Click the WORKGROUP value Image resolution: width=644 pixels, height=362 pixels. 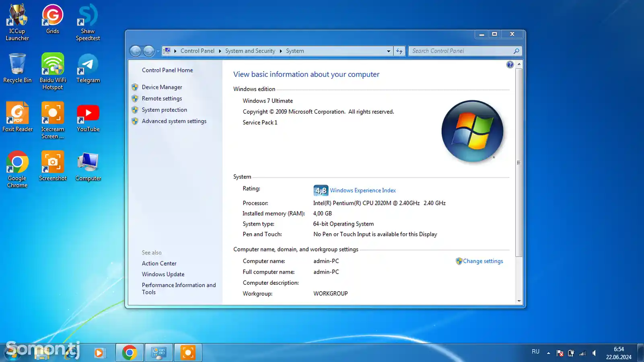(330, 294)
